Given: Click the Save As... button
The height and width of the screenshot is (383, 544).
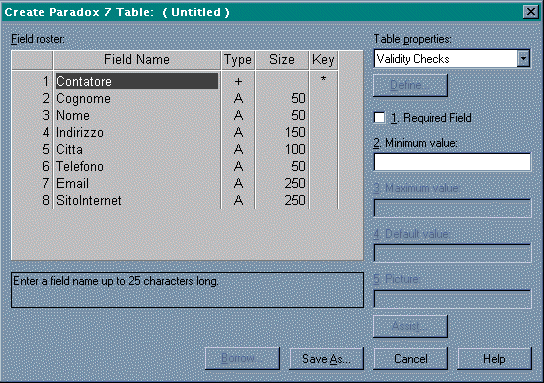Looking at the screenshot, I should point(326,358).
